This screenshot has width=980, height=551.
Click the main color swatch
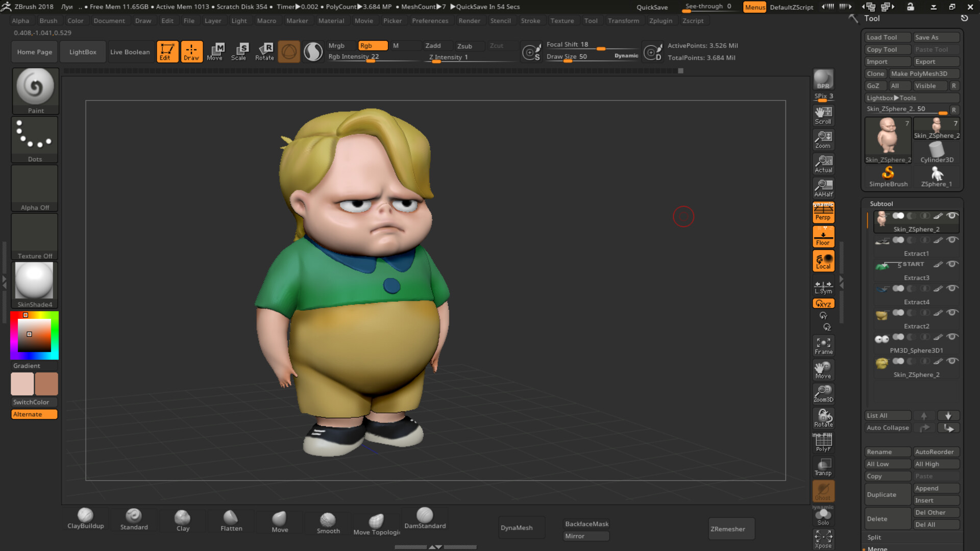coord(22,384)
